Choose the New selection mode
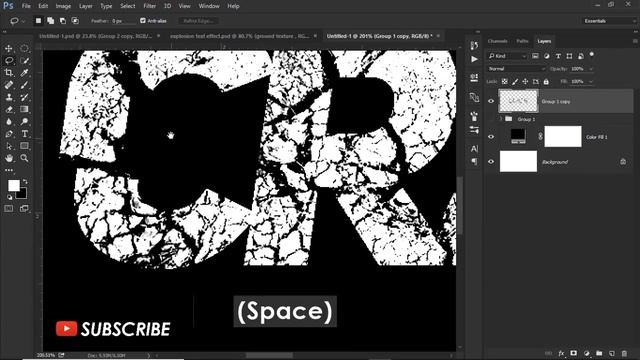The image size is (640, 360). (38, 20)
